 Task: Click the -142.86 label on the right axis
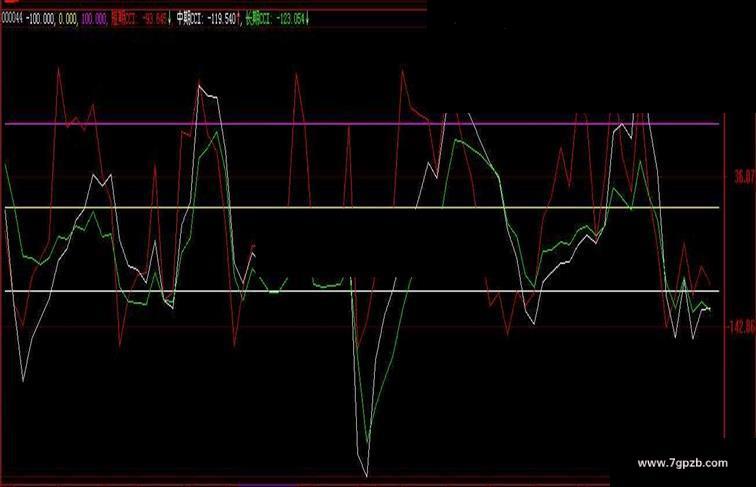pyautogui.click(x=741, y=327)
